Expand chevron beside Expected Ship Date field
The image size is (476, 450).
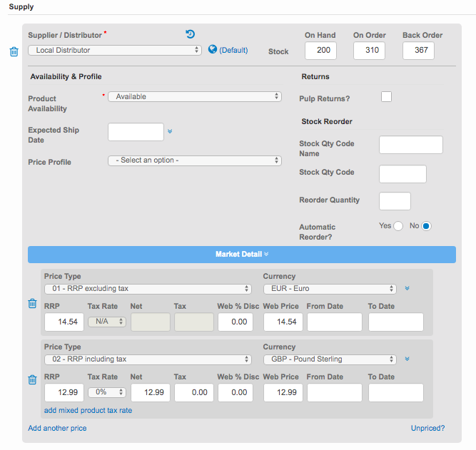pos(170,131)
